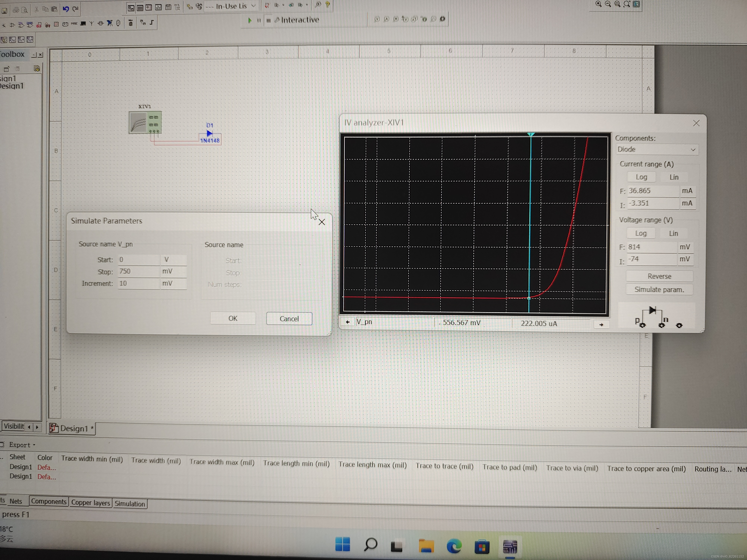Image resolution: width=747 pixels, height=560 pixels.
Task: Cancel the Simulate Parameters dialog
Action: click(289, 319)
